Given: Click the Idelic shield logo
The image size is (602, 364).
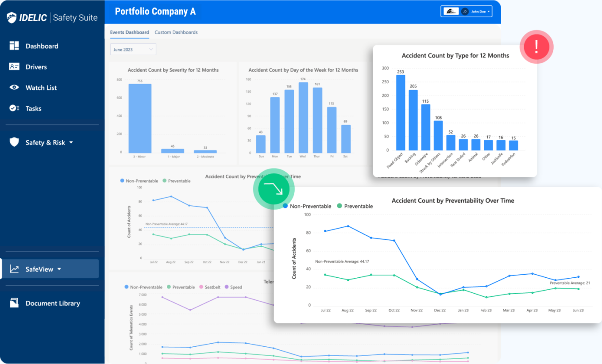Looking at the screenshot, I should 12,18.
